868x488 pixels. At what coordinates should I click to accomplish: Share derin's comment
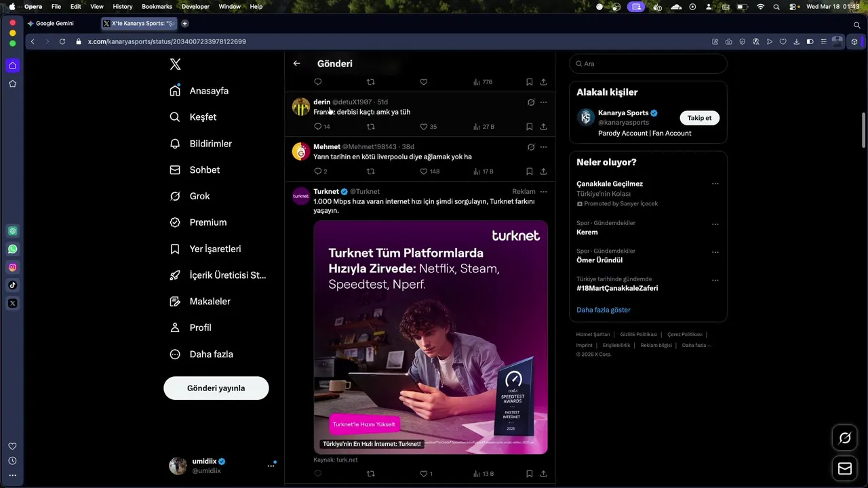[x=543, y=127]
